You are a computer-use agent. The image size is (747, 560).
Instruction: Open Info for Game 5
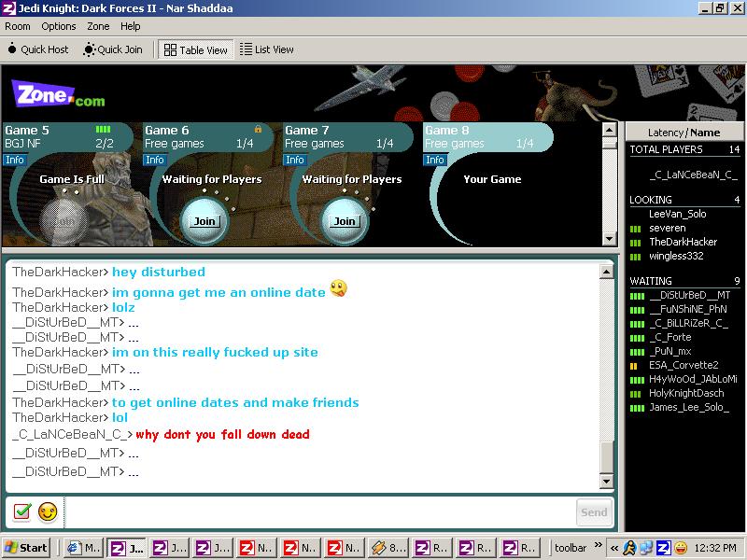[14, 160]
